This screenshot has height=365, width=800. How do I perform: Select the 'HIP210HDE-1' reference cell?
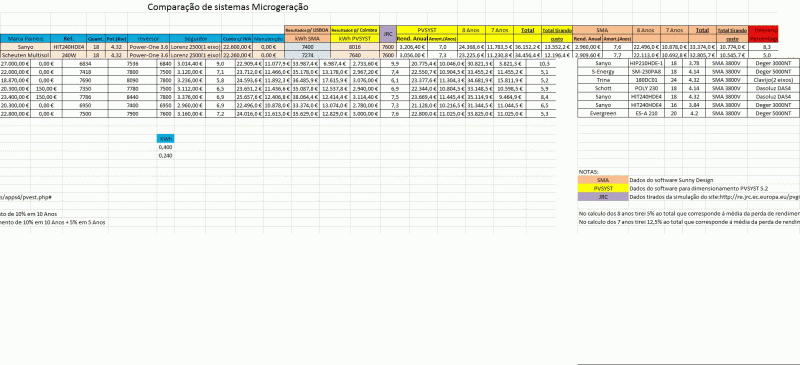[x=646, y=63]
